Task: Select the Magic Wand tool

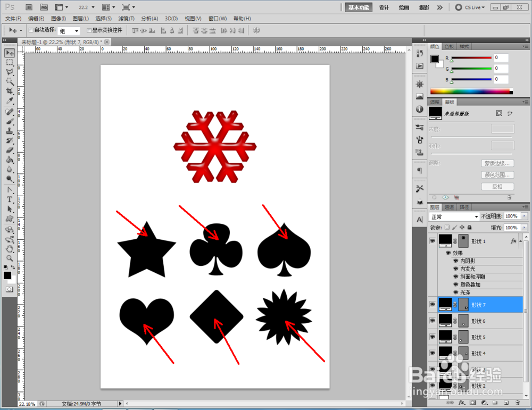Action: (x=10, y=81)
